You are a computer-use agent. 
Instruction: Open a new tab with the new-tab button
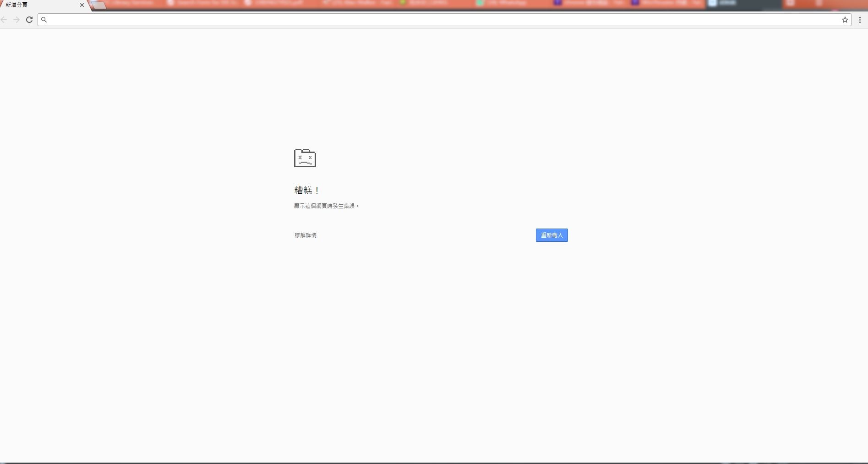coord(99,5)
